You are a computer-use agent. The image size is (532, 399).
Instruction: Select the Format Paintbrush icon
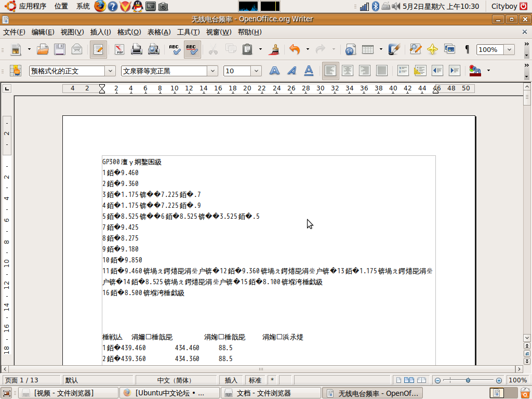(x=274, y=49)
